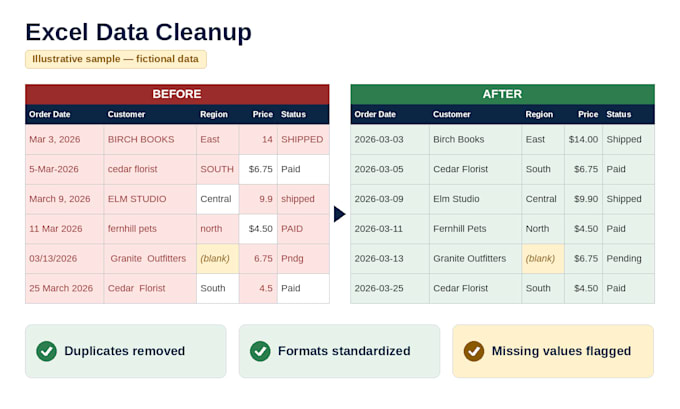Select the lowercase 'fernhill pets' cell
Image resolution: width=680 pixels, height=409 pixels.
click(150, 229)
